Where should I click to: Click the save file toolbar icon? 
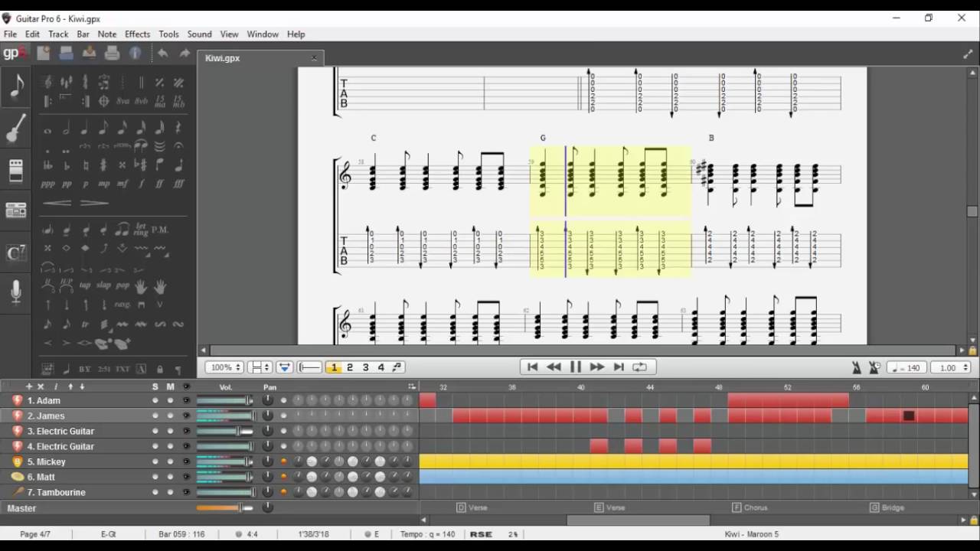tap(89, 53)
